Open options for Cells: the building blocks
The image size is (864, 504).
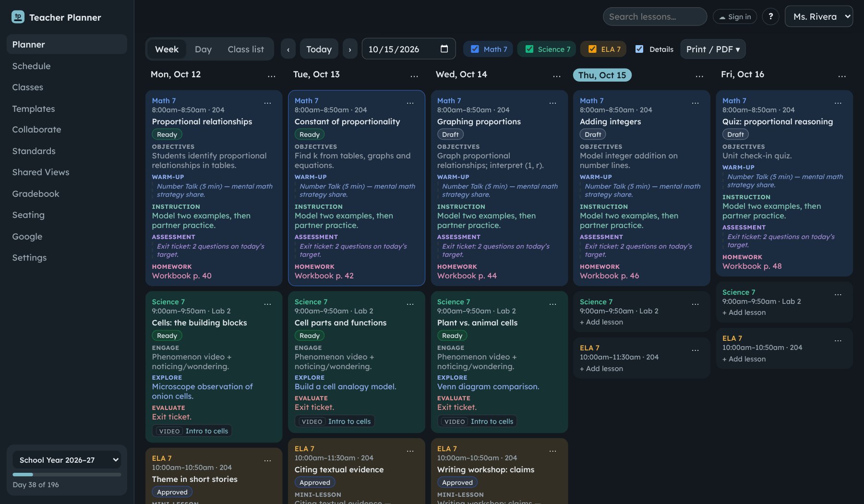click(267, 303)
